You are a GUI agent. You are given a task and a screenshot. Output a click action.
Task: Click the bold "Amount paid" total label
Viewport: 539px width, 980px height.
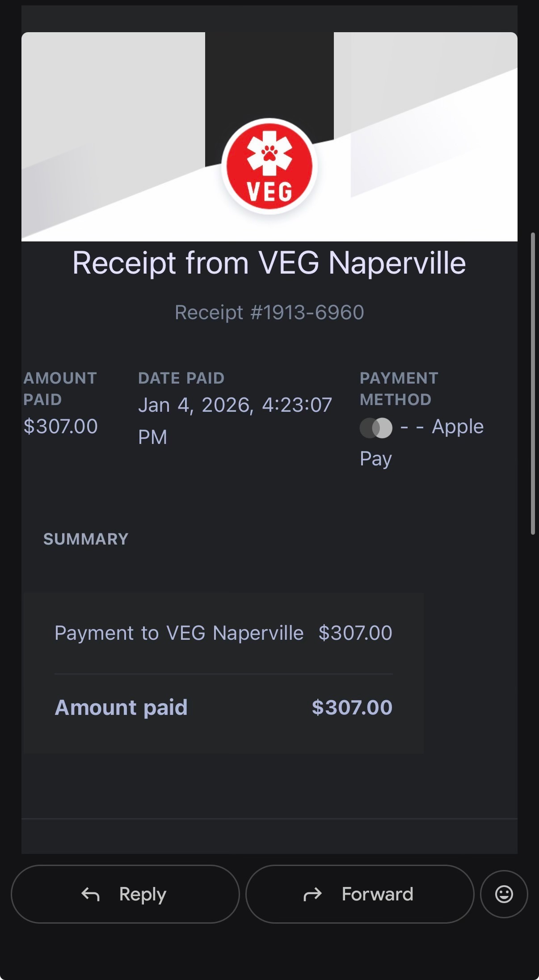[x=121, y=708]
